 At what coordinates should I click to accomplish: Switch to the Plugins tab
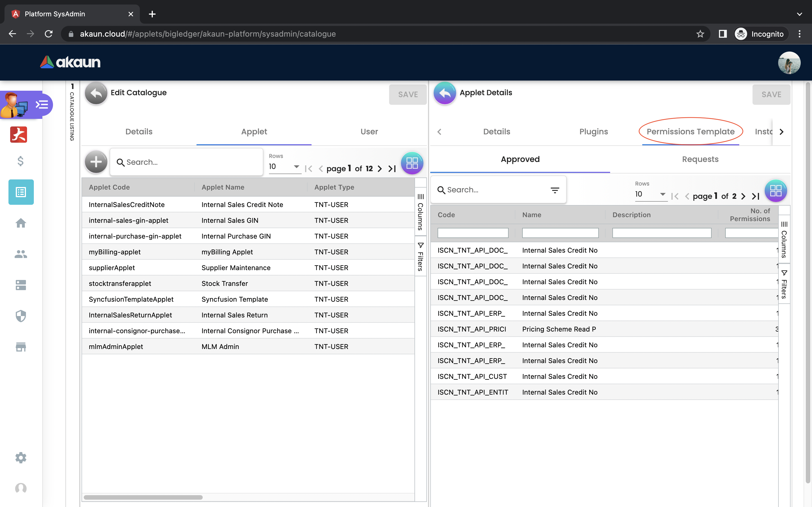point(593,132)
